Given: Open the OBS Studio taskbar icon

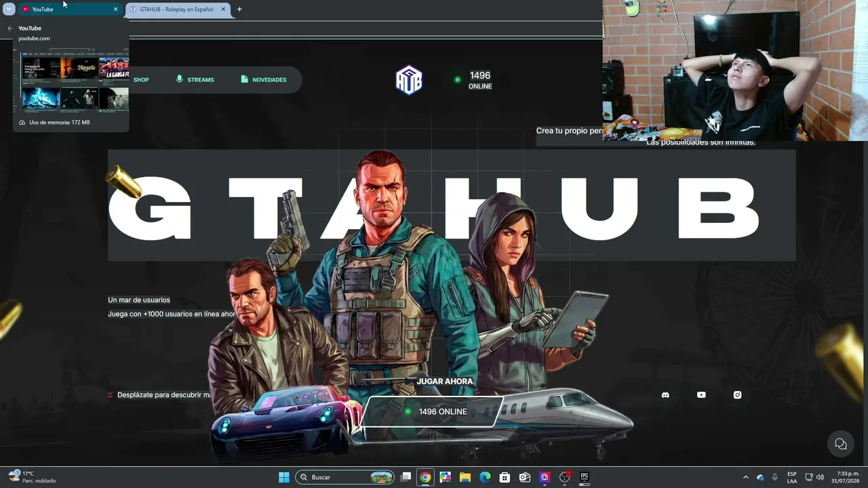Looking at the screenshot, I should tap(565, 477).
